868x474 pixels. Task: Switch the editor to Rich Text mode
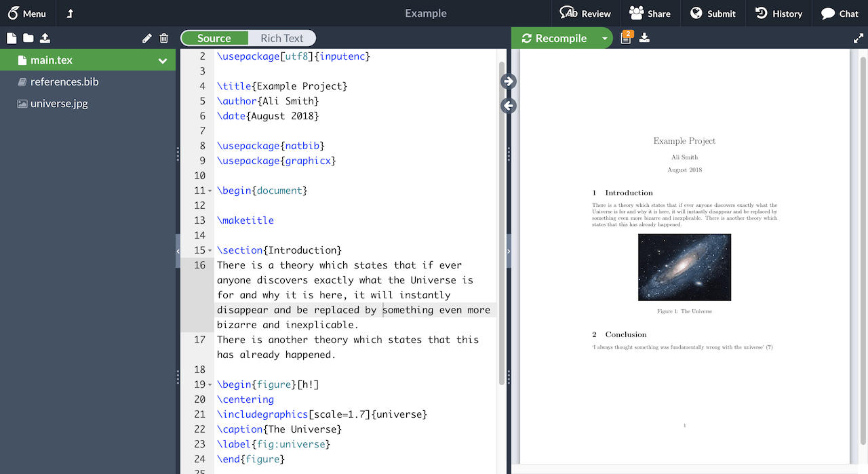click(283, 38)
